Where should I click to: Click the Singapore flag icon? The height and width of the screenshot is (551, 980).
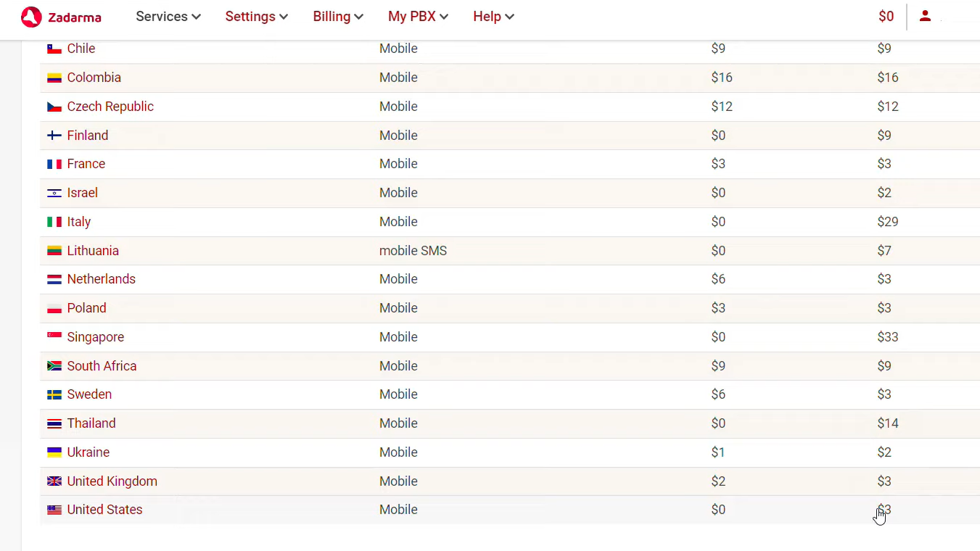pos(54,337)
